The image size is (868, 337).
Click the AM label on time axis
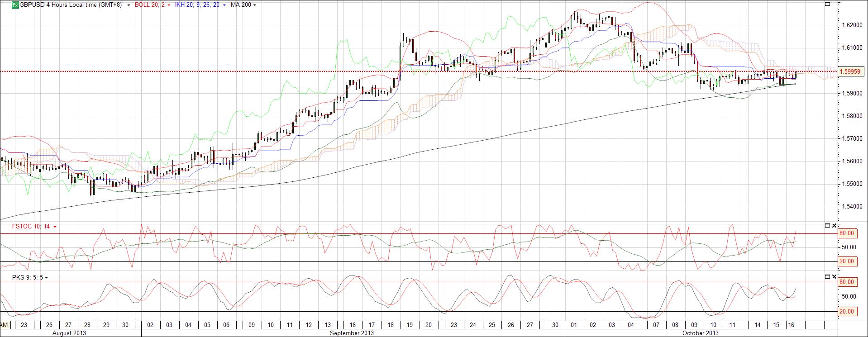tap(5, 325)
